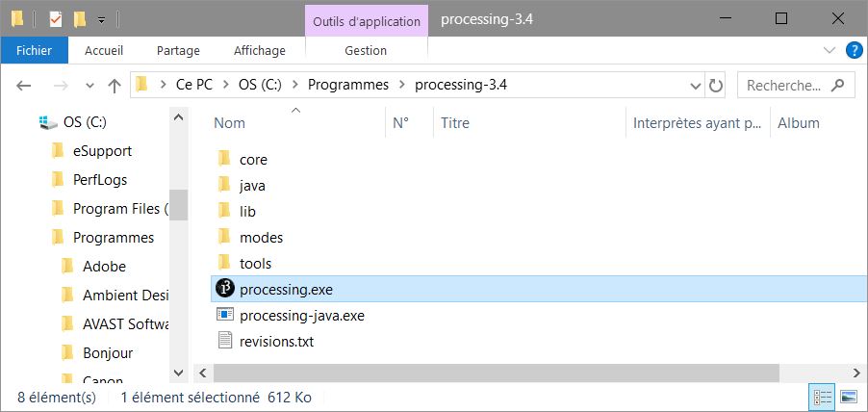Open Customize Quick Access Toolbar dropdown
Image resolution: width=868 pixels, height=412 pixels.
click(x=101, y=19)
